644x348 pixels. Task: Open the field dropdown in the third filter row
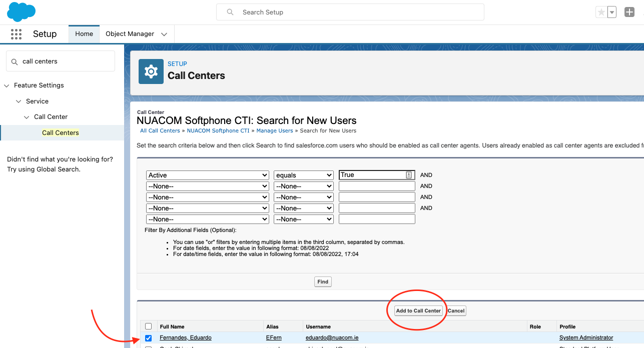pyautogui.click(x=208, y=197)
